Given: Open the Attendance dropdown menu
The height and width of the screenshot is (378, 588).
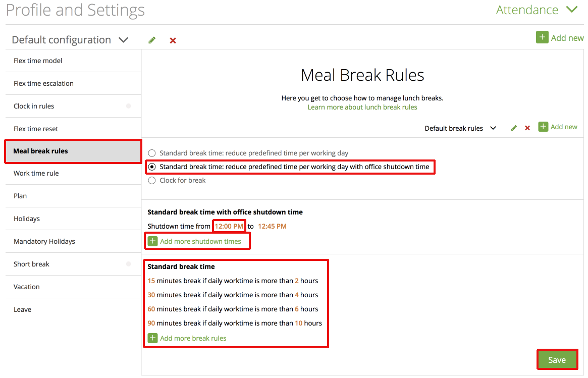Looking at the screenshot, I should pos(572,9).
